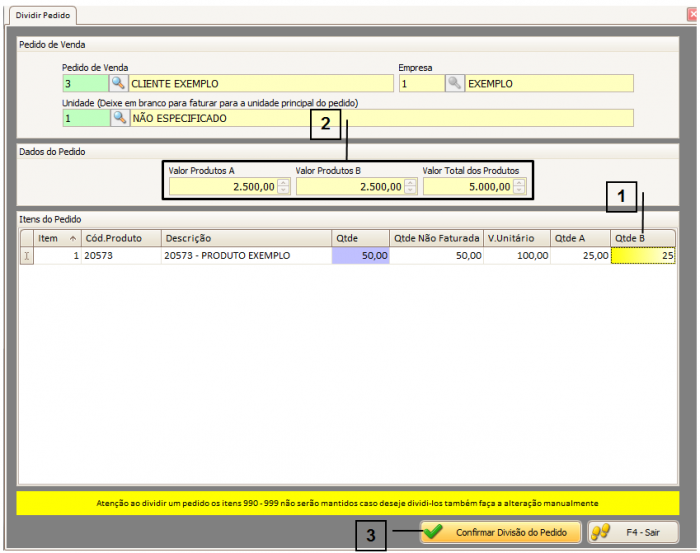Click the Qtde A cell showing 25,00
Image resolution: width=700 pixels, height=553 pixels.
click(580, 256)
